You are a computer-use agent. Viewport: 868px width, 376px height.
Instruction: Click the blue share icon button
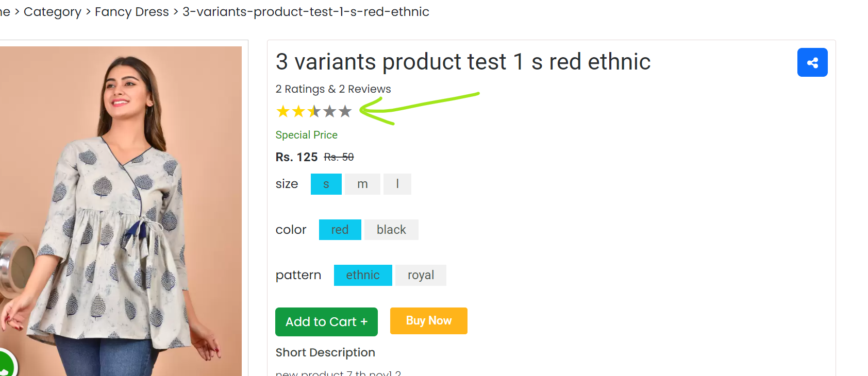(812, 62)
